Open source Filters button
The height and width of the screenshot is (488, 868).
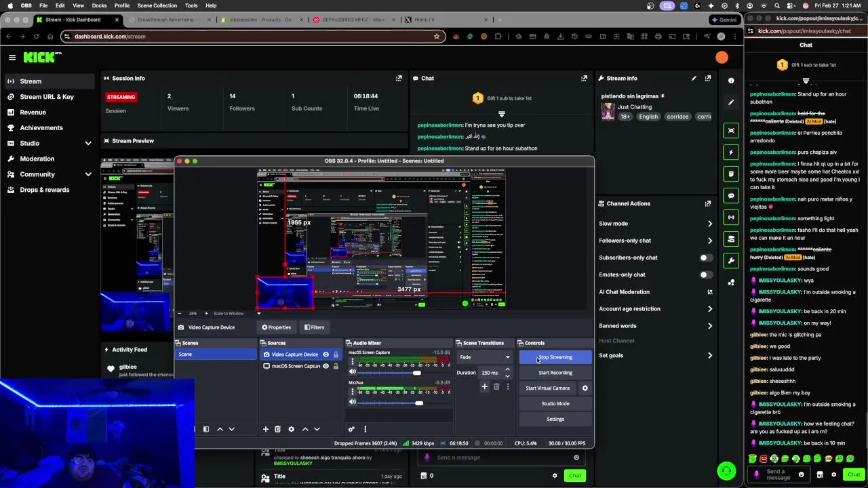coord(313,327)
